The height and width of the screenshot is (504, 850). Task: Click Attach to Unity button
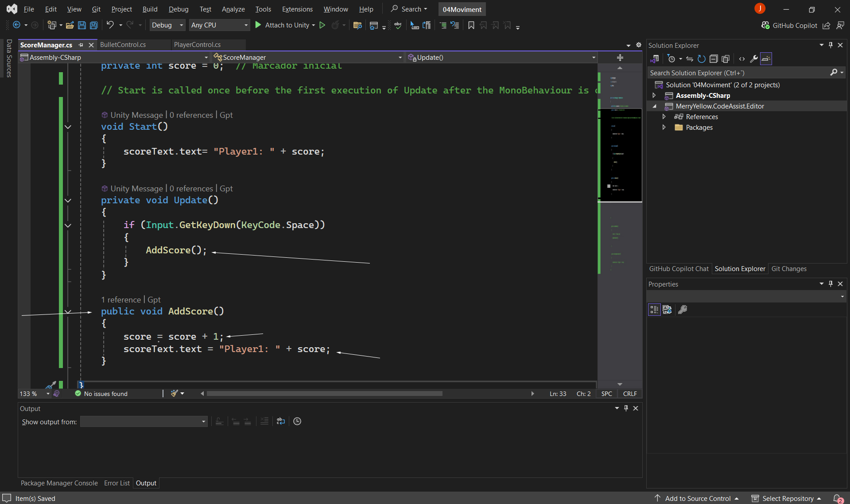pyautogui.click(x=286, y=25)
